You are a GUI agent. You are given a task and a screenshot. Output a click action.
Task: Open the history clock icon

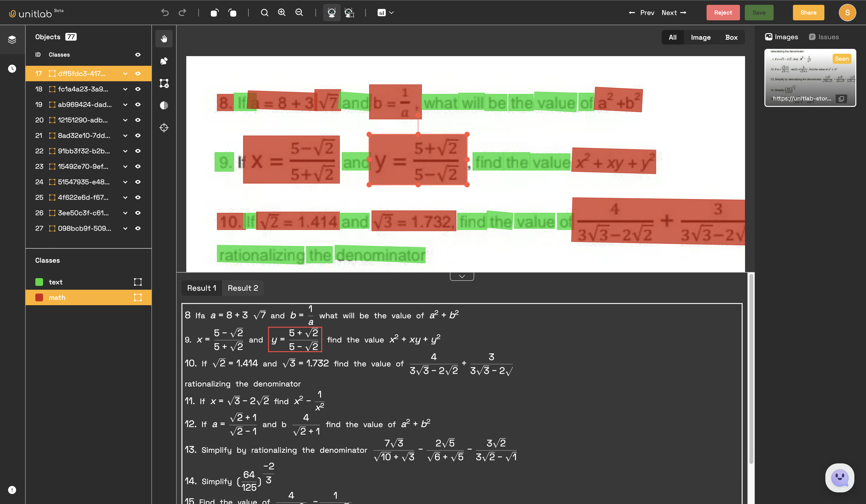click(12, 69)
